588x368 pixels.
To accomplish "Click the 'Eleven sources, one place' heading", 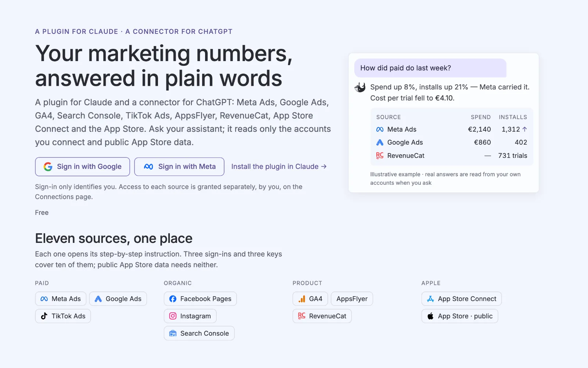I will pos(114,238).
